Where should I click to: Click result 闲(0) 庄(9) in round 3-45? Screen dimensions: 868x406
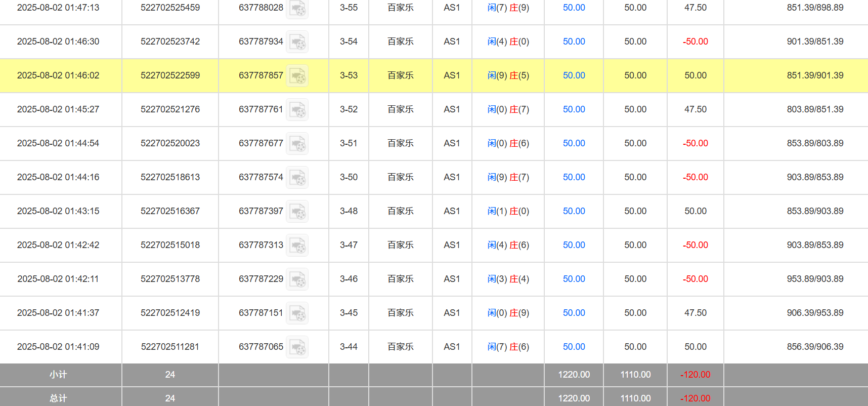coord(508,313)
